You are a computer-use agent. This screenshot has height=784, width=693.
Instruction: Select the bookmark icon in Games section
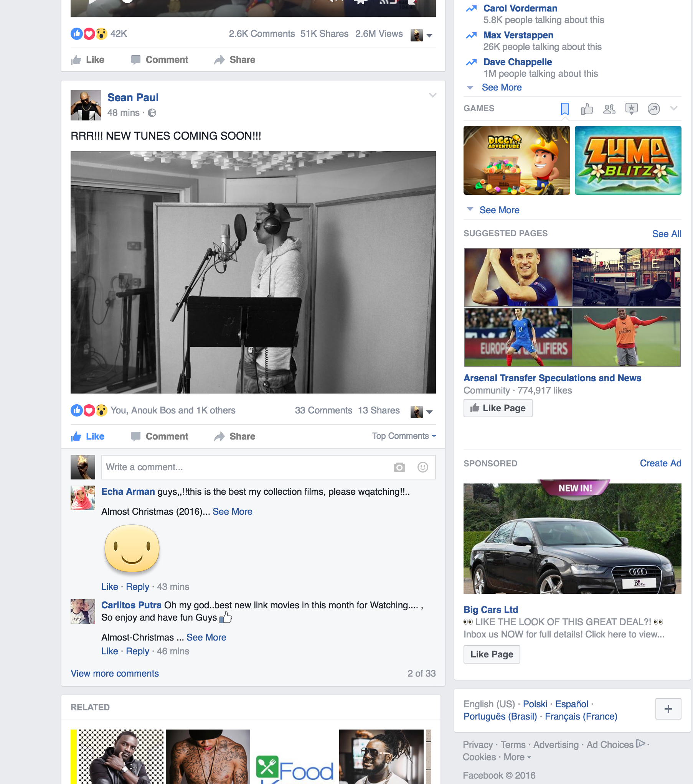click(x=564, y=109)
